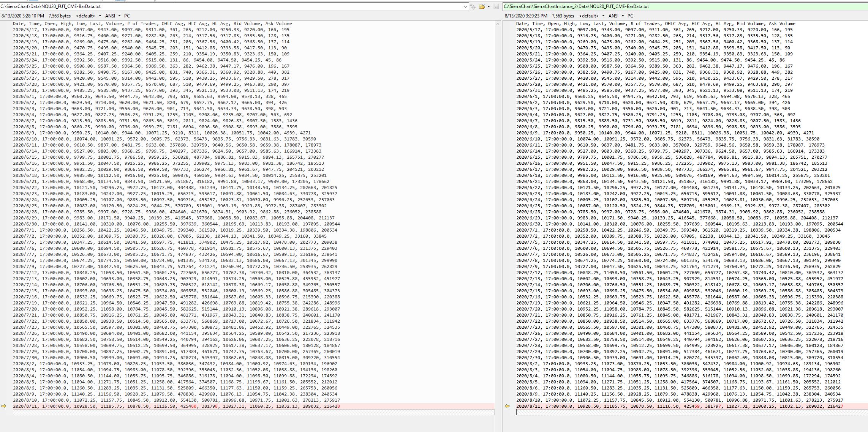
Task: Click yellow difference arrow in right gutter
Action: tap(507, 406)
